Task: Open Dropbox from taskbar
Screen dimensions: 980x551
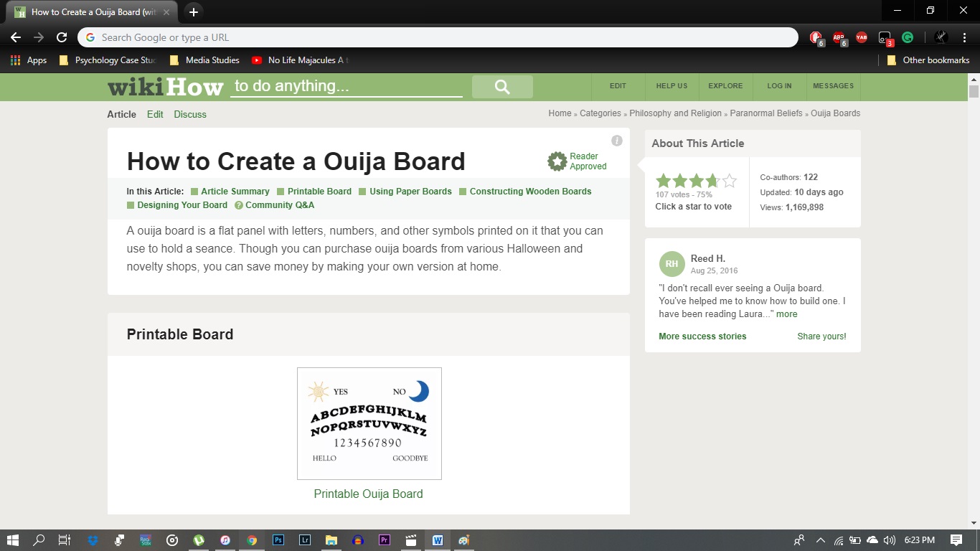Action: [x=93, y=540]
